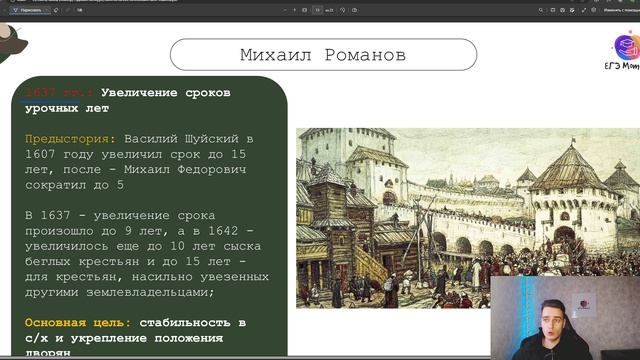Screen dimensions: 640x360
Task: Click the heading Увеличение сроков урочных лет
Action: click(127, 100)
